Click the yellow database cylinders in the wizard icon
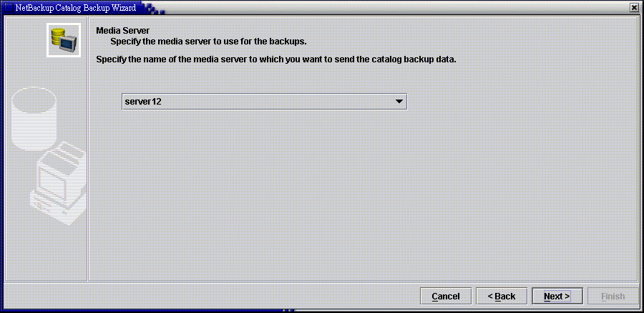 point(57,37)
